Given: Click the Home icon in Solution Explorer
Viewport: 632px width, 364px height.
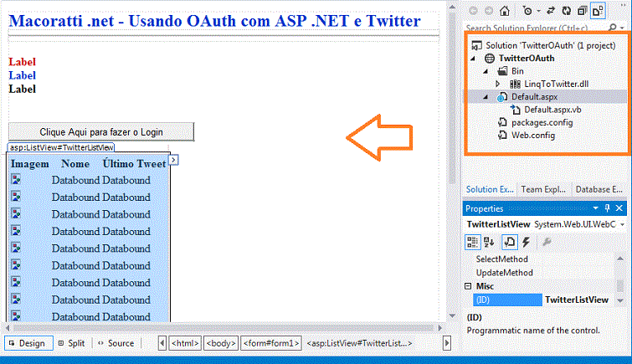Looking at the screenshot, I should coord(505,11).
